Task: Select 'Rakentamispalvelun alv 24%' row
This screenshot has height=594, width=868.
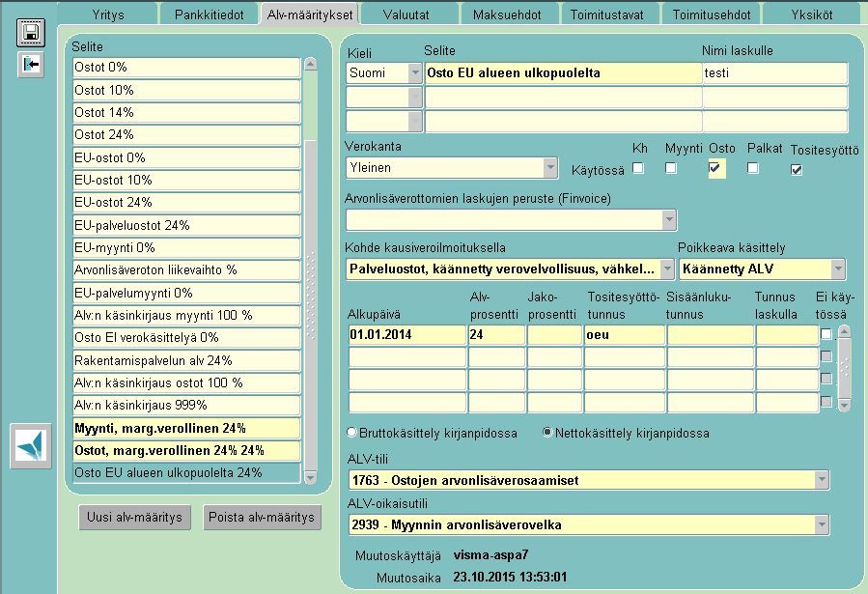Action: tap(186, 360)
